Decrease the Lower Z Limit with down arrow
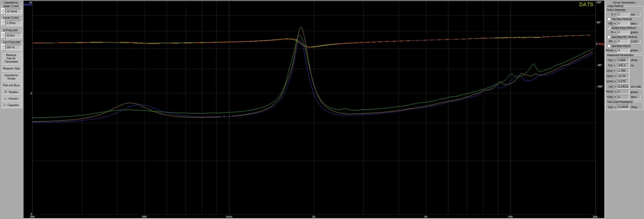 click(3, 24)
